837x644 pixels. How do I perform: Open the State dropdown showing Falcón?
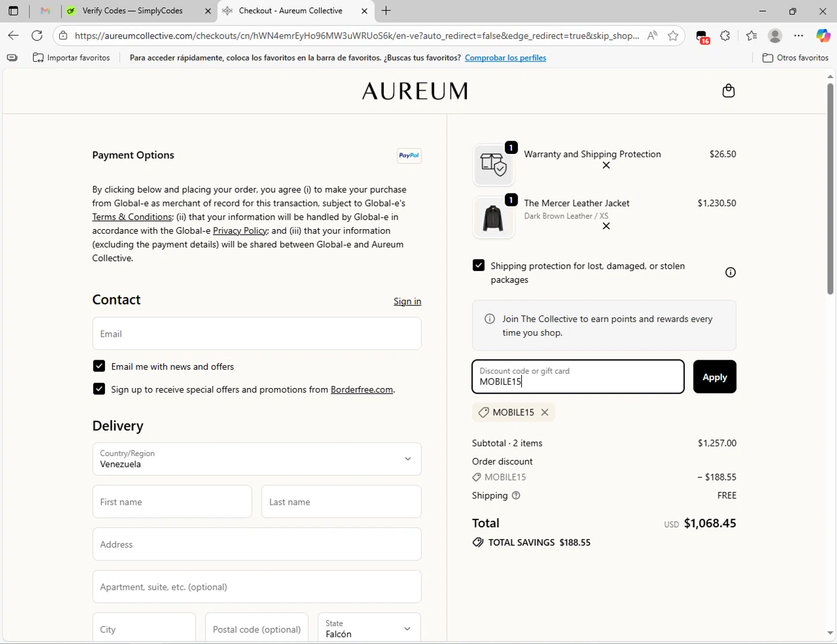(369, 628)
